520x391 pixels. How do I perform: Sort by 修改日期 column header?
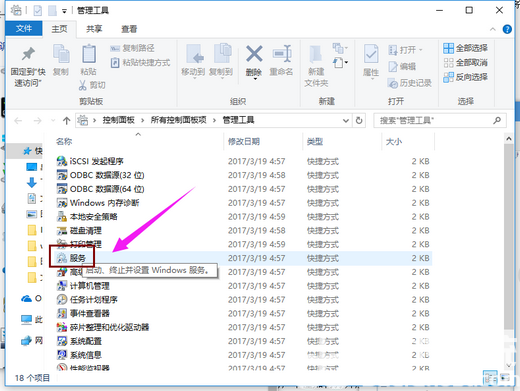(244, 142)
